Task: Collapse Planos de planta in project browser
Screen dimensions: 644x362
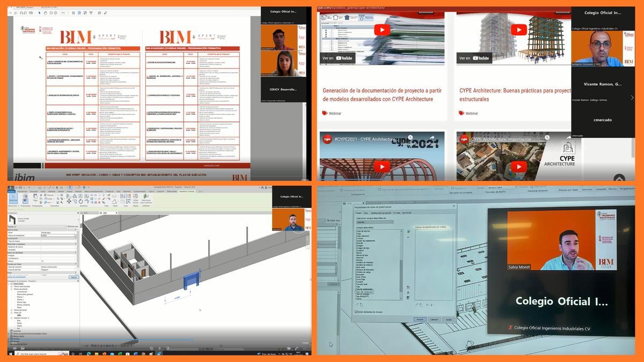Action: coord(12,290)
